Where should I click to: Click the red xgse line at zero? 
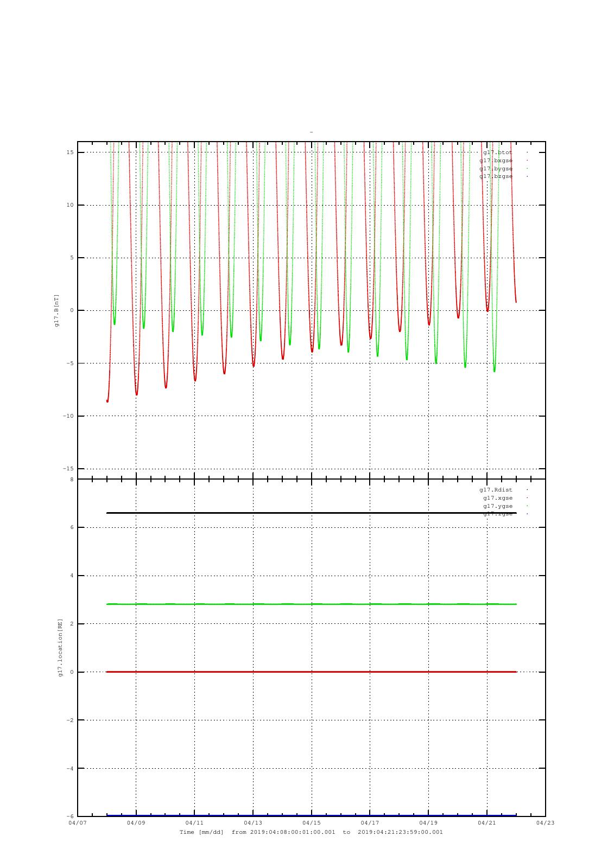click(312, 672)
